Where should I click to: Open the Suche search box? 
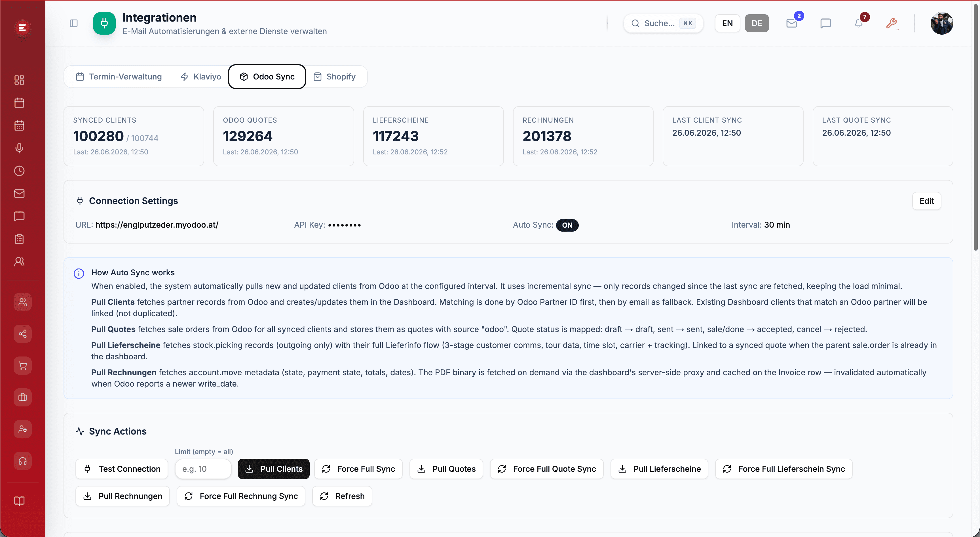click(x=663, y=23)
